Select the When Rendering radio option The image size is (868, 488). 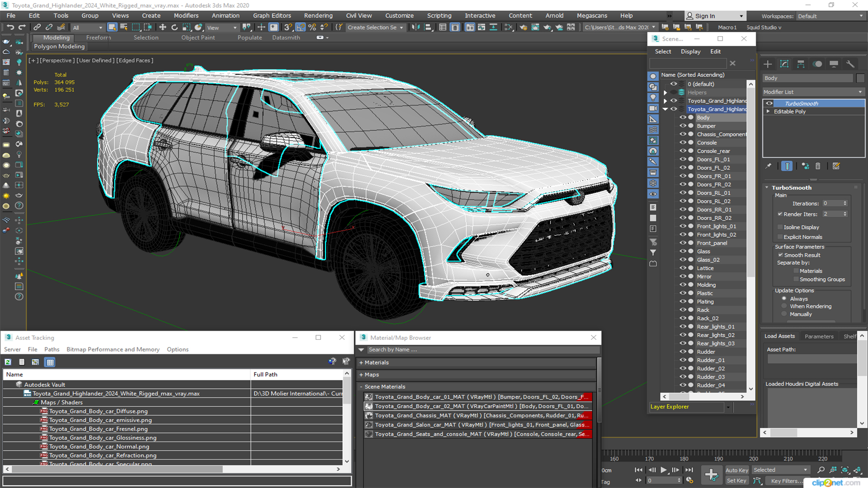[x=784, y=306]
